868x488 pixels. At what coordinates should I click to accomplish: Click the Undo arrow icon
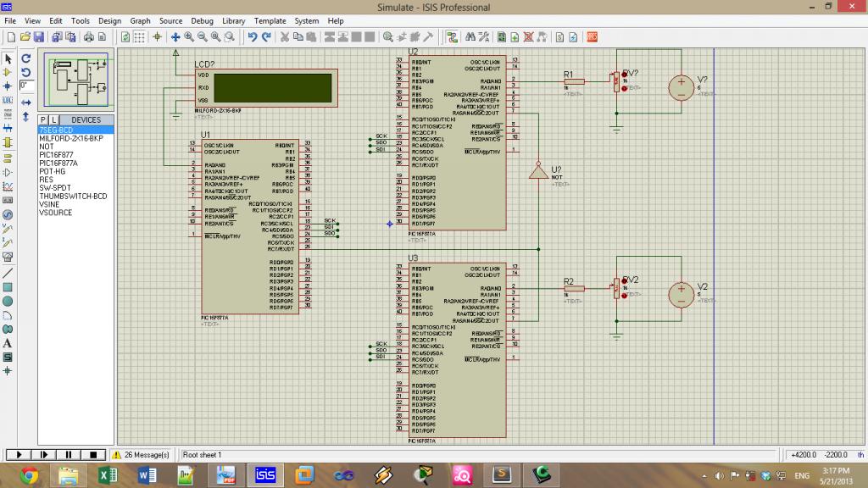click(253, 37)
